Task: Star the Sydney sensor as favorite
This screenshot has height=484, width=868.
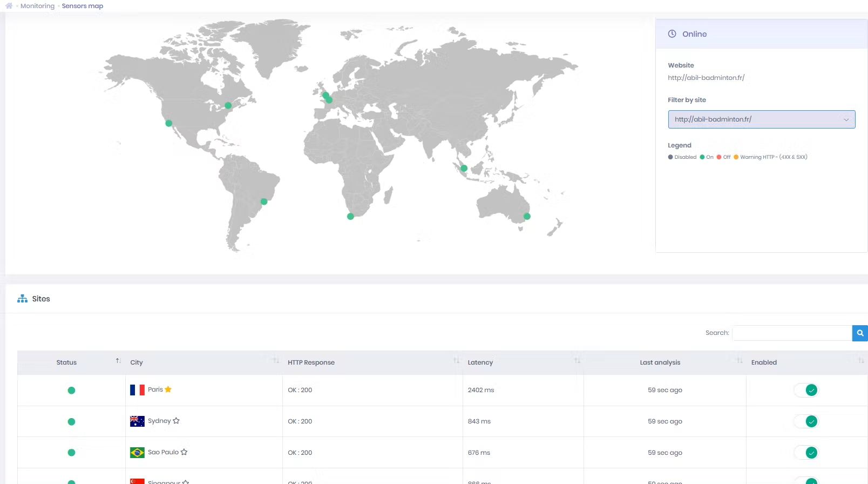Action: coord(176,421)
